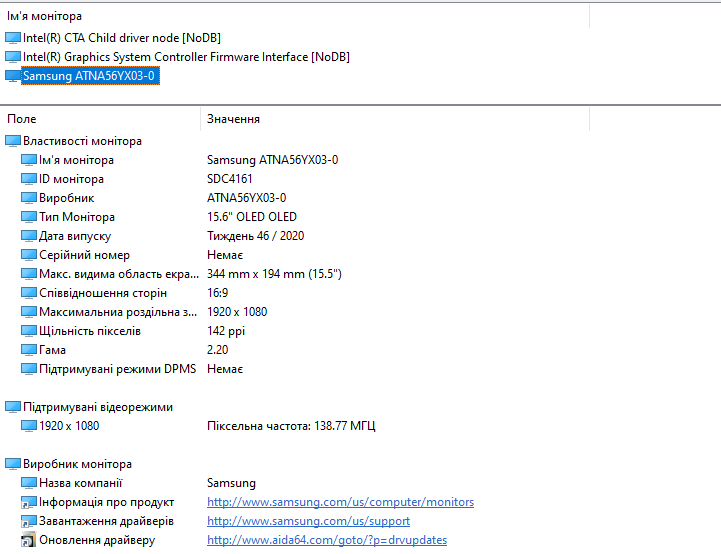
Task: Click icon of the 1920 x 1080 video mode row
Action: pyautogui.click(x=29, y=426)
